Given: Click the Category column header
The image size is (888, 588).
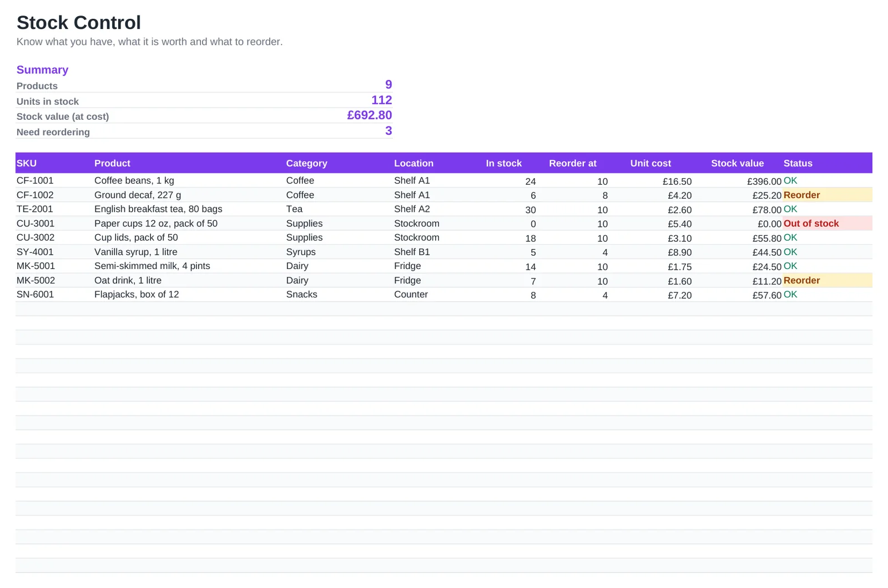Looking at the screenshot, I should pyautogui.click(x=306, y=163).
